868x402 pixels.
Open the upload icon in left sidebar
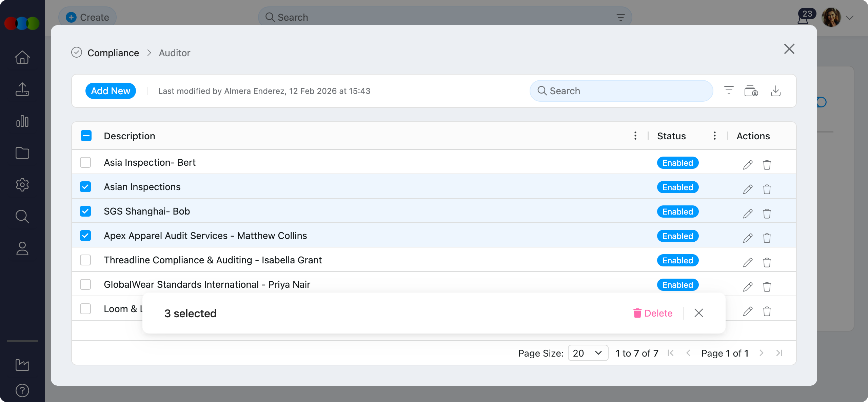point(22,89)
